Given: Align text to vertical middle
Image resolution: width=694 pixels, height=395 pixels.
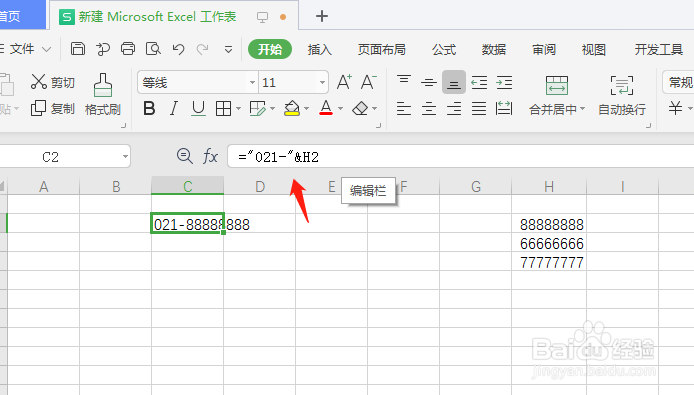Looking at the screenshot, I should click(428, 82).
